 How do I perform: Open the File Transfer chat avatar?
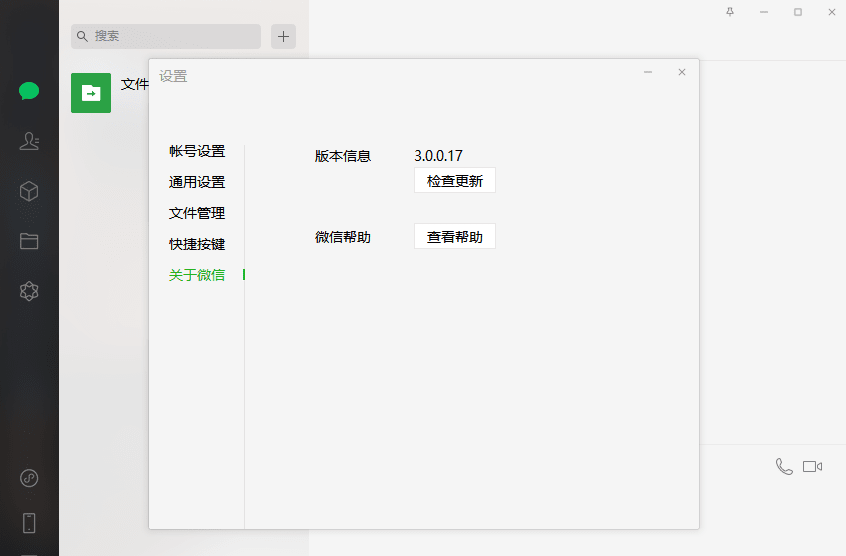[x=91, y=93]
